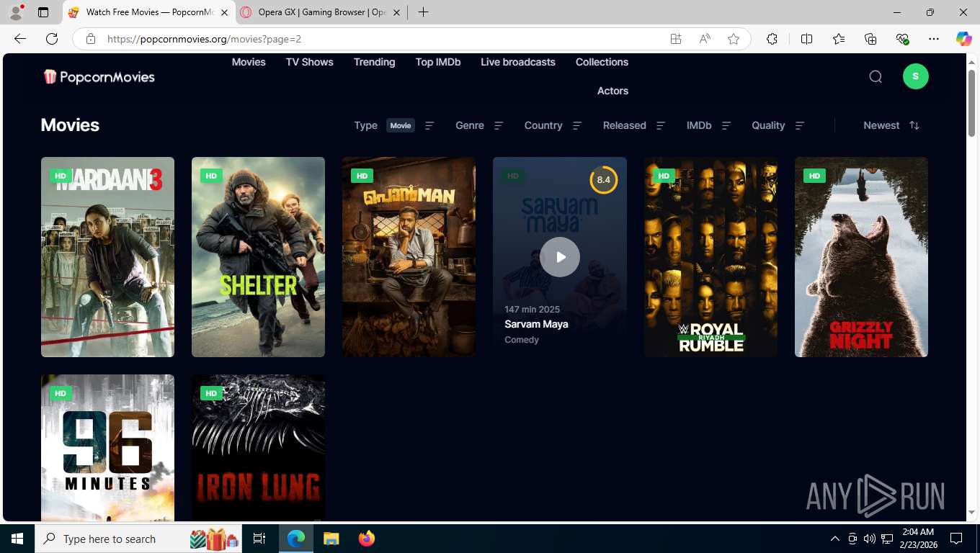This screenshot has height=553, width=980.
Task: Refresh the page with reload icon
Action: point(52,39)
